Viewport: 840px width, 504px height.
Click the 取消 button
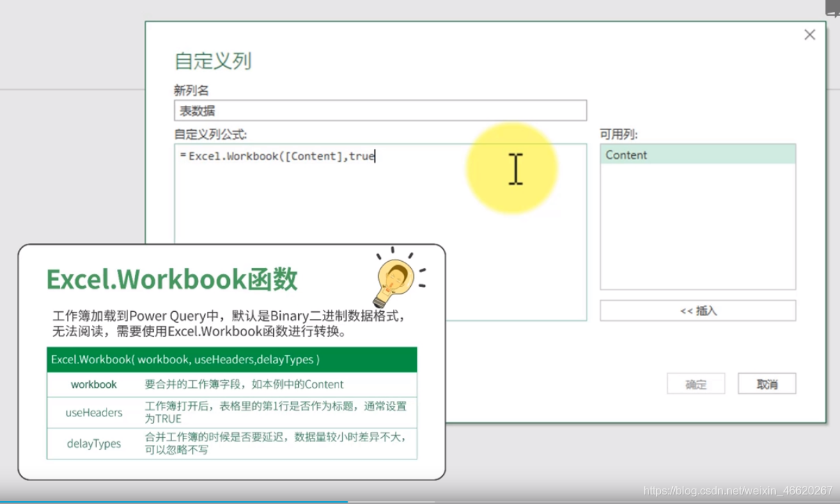click(x=767, y=384)
